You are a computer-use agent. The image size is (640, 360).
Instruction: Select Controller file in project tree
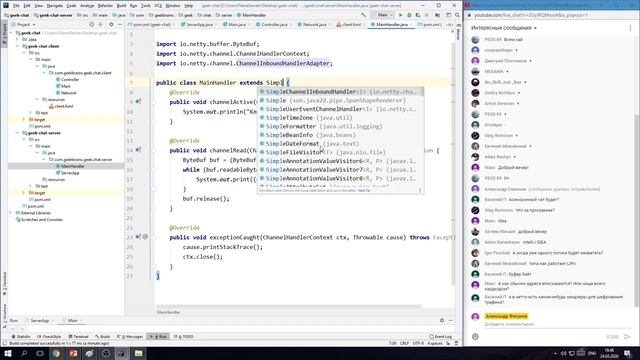[x=67, y=80]
